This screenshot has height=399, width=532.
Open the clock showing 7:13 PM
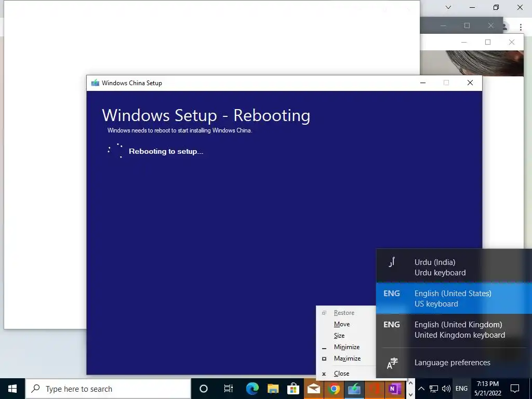coord(487,389)
